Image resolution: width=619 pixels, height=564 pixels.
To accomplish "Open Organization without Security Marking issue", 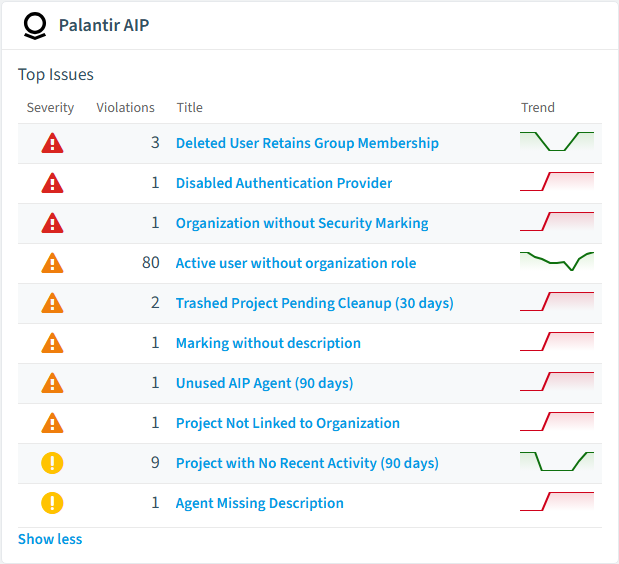I will 302,223.
